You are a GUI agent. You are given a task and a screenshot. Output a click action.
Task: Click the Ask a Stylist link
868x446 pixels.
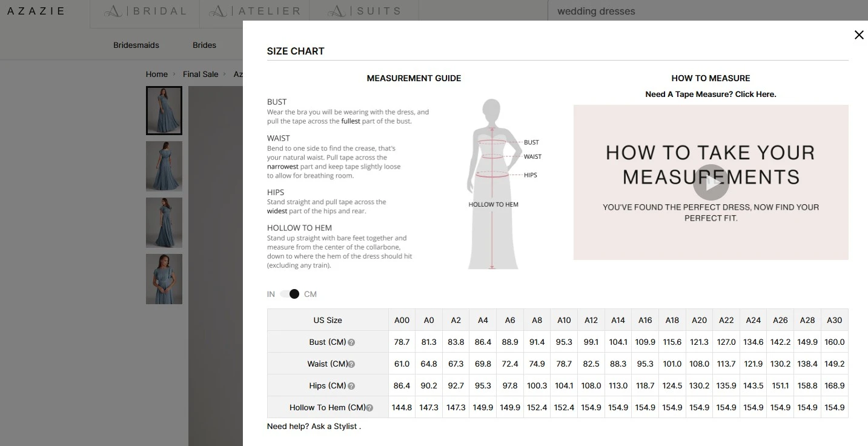click(x=334, y=426)
